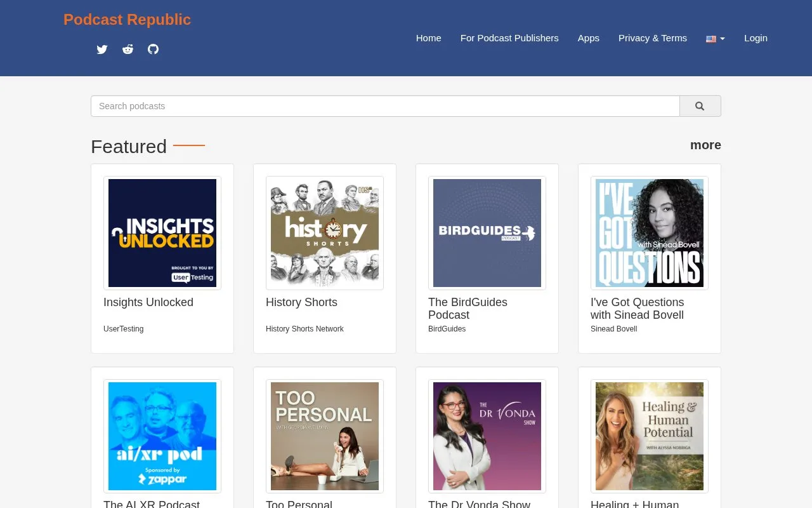The image size is (812, 508).
Task: Click the Login link
Action: coord(756,38)
